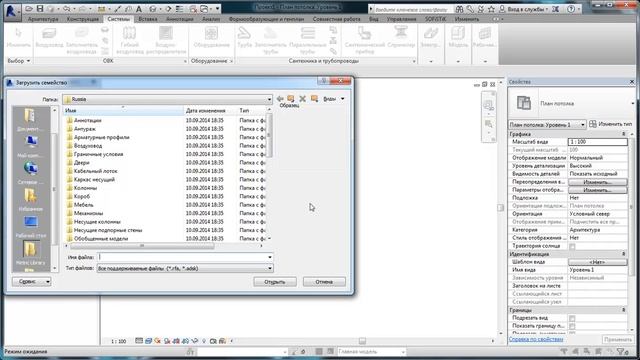640x360 pixels.
Task: Click the <Нет> button for Шаблон вида
Action: pyautogui.click(x=598, y=262)
